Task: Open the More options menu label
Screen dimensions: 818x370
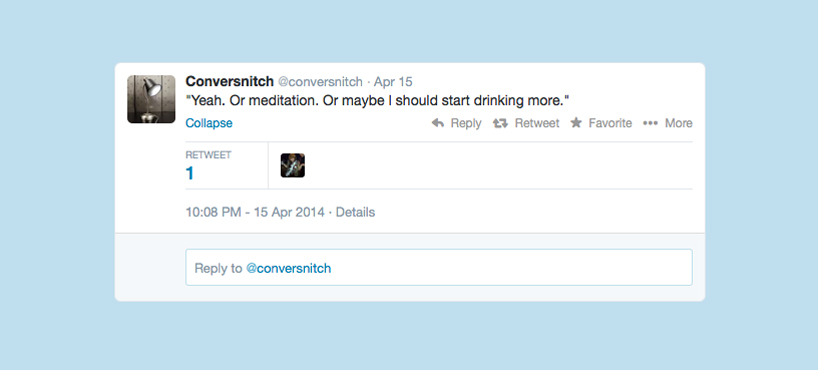Action: tap(678, 123)
